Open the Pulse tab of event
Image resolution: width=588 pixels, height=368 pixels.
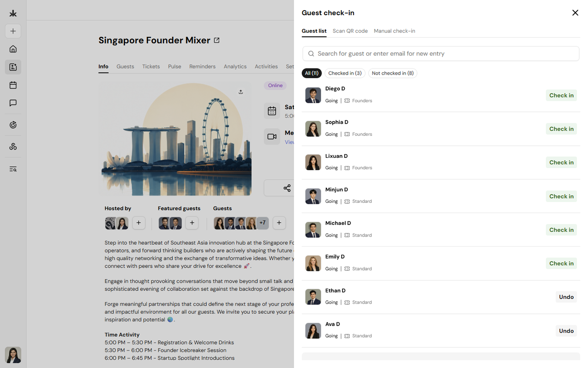tap(175, 67)
